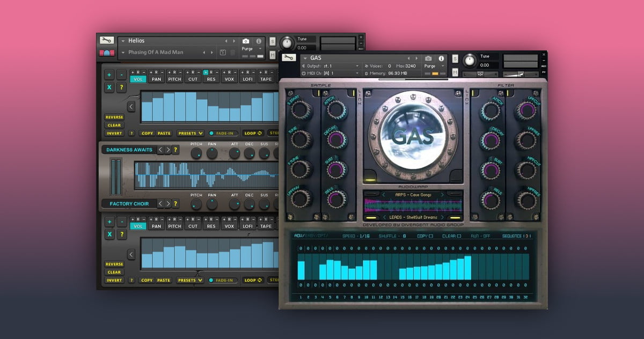The image size is (644, 339).
Task: Click the wrench icon beside the GAS title
Action: click(x=288, y=58)
